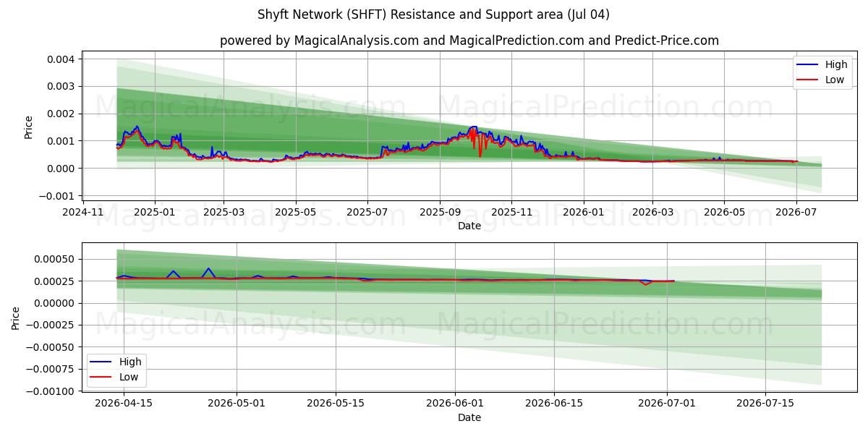This screenshot has width=868, height=434.
Task: Click the '0.003' tick on the top y-axis
Action: pos(61,86)
